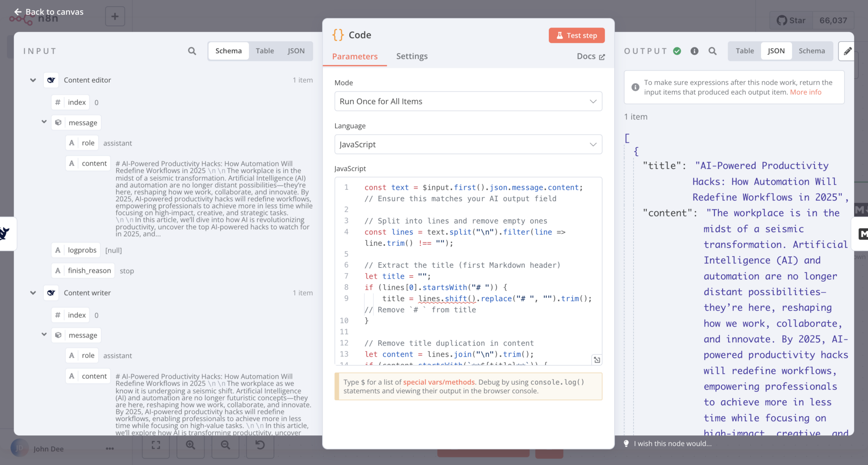Viewport: 868px width, 465px height.
Task: Open search in the OUTPUT panel
Action: 712,51
